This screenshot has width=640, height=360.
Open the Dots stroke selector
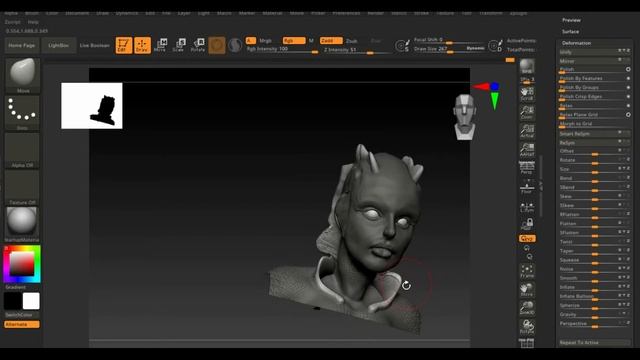[22, 113]
